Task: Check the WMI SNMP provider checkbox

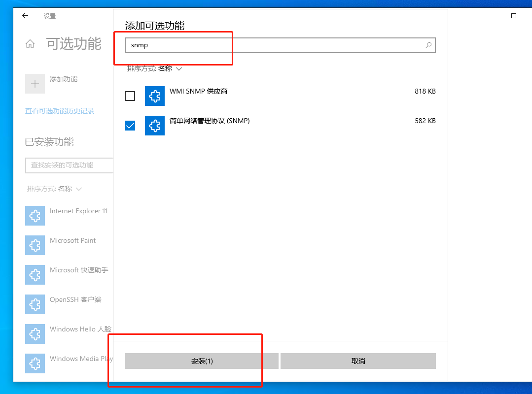Action: pos(130,96)
